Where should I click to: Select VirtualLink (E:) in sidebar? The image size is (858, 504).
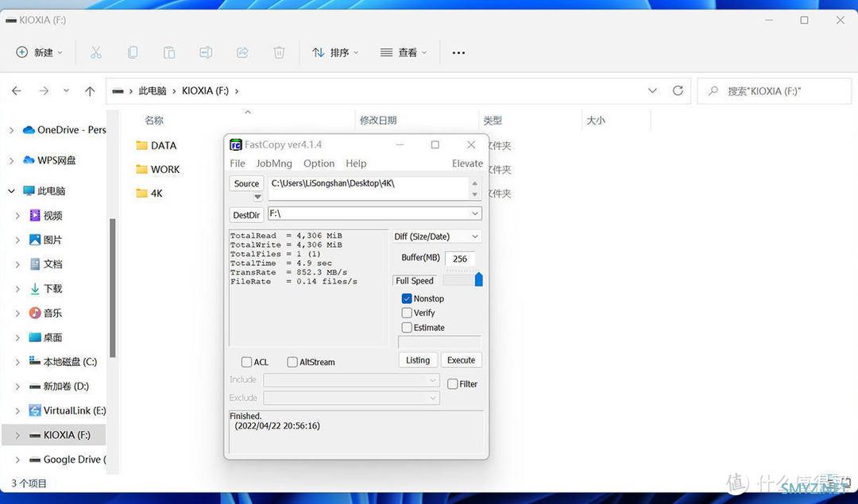tap(68, 410)
